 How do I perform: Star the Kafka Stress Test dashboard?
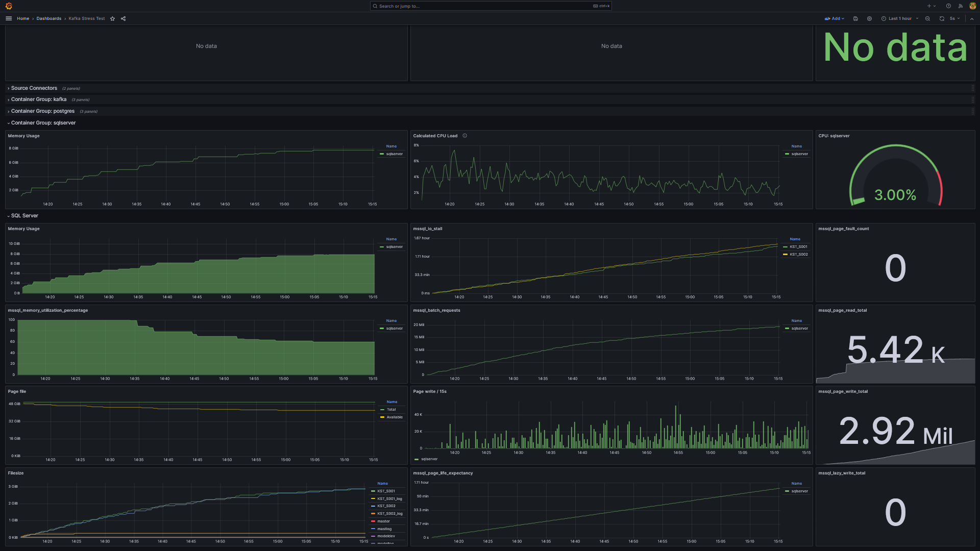coord(112,18)
